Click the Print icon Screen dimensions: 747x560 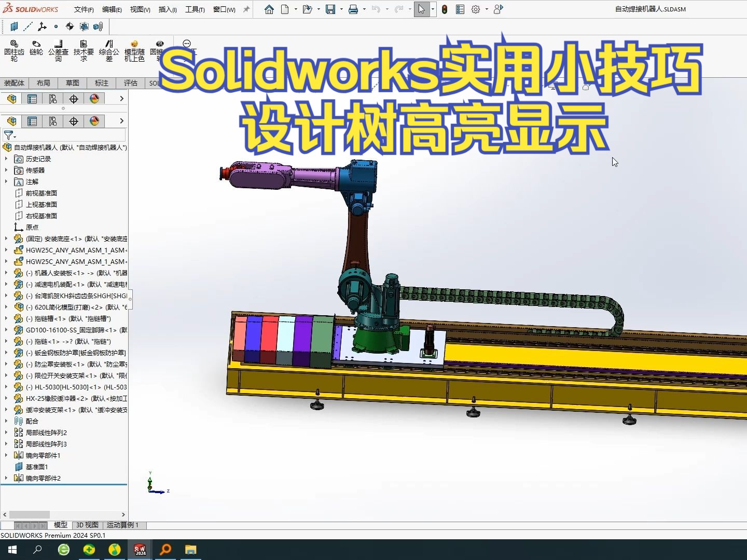[353, 9]
